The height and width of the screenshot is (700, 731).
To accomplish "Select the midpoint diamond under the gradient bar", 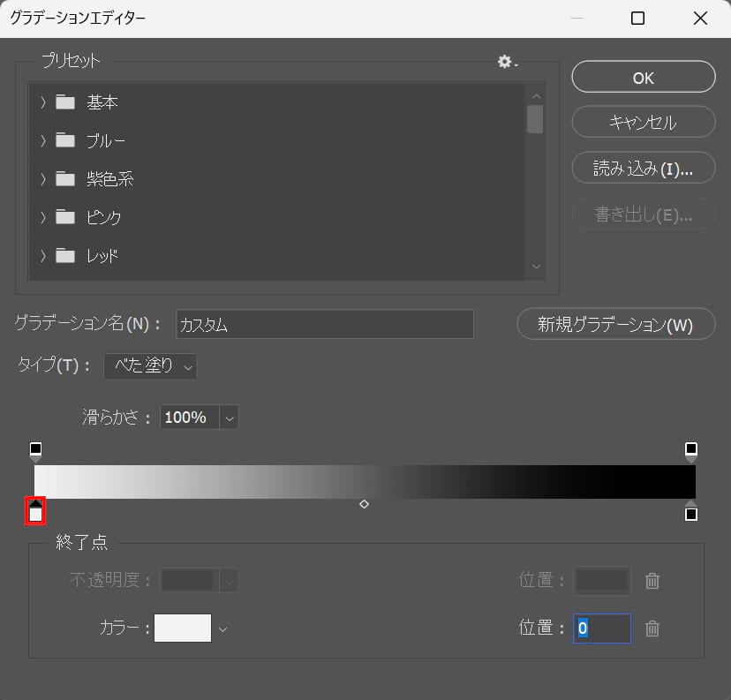I will (363, 504).
